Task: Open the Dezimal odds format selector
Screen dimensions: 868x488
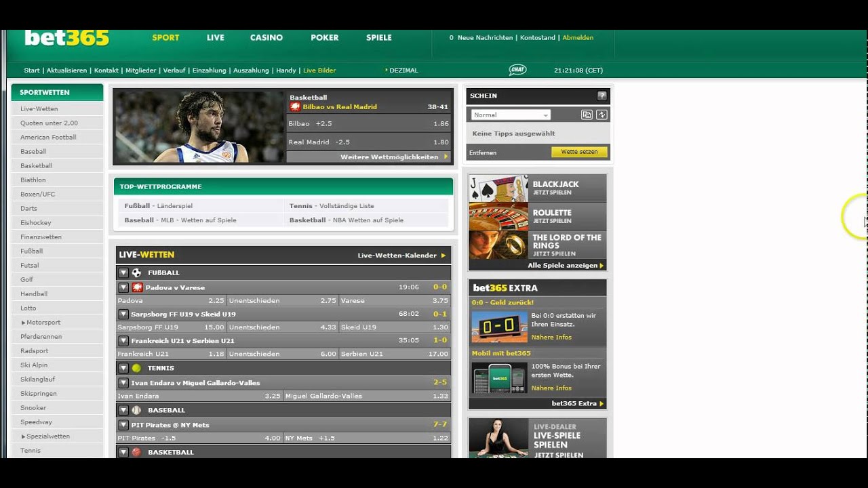Action: [x=401, y=70]
